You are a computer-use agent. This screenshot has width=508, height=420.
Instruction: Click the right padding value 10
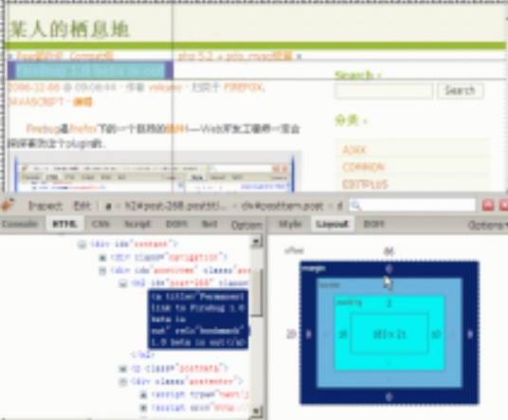pos(436,334)
